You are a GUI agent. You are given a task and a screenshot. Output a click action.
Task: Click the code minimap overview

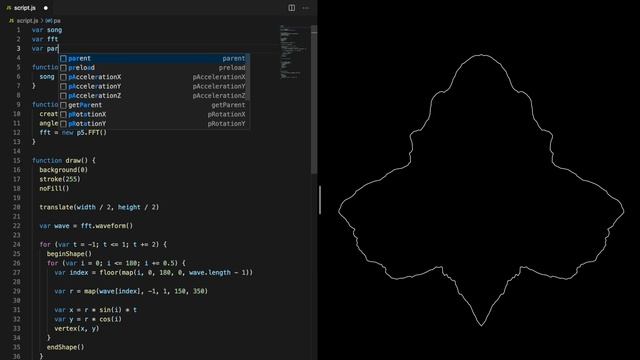(294, 51)
